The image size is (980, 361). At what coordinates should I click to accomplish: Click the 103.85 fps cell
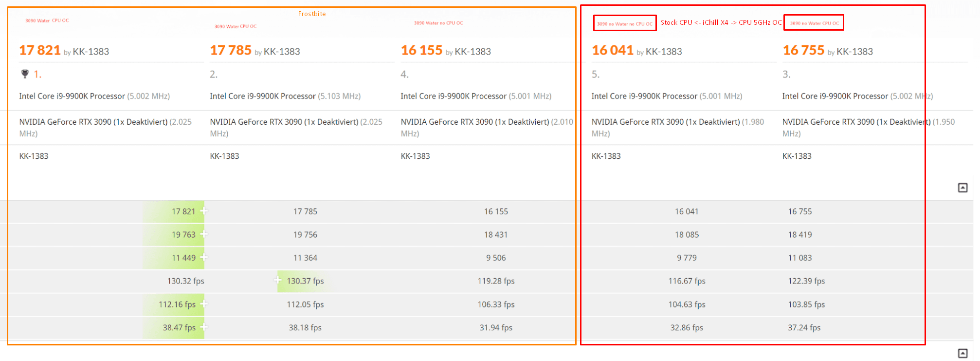(x=806, y=304)
